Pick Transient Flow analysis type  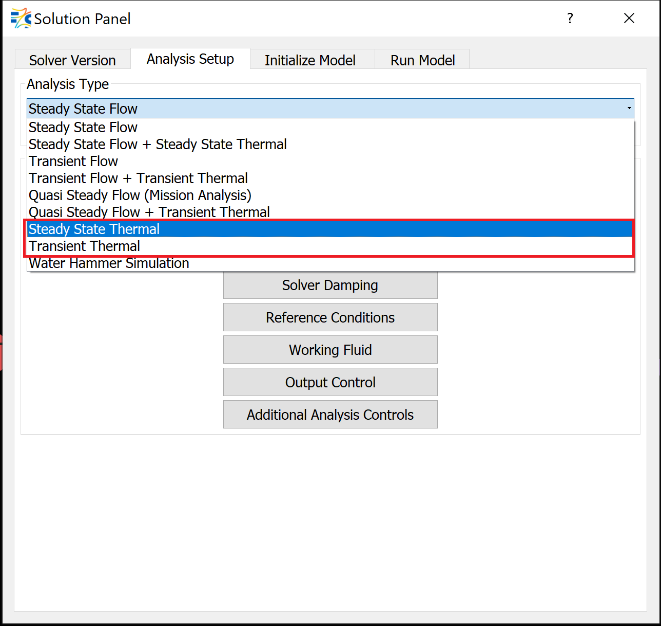coord(73,161)
